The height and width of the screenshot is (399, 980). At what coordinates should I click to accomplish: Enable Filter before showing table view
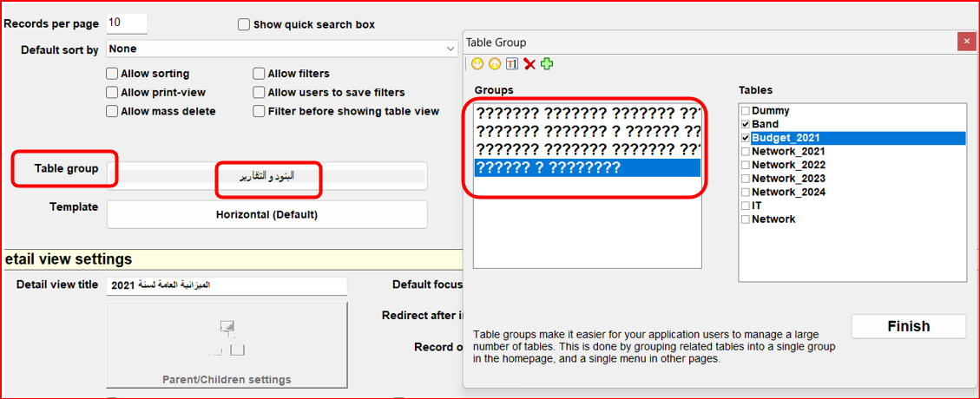[x=259, y=111]
